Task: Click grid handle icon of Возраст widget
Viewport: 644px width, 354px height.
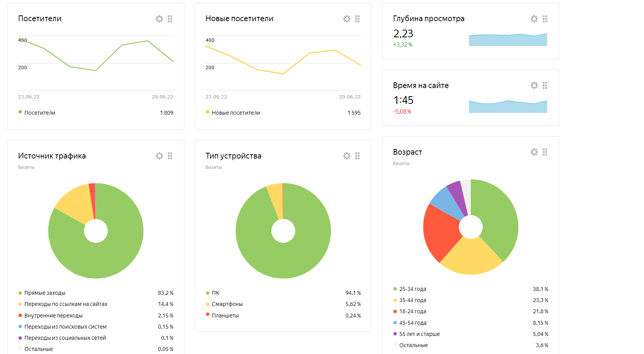Action: coord(545,152)
